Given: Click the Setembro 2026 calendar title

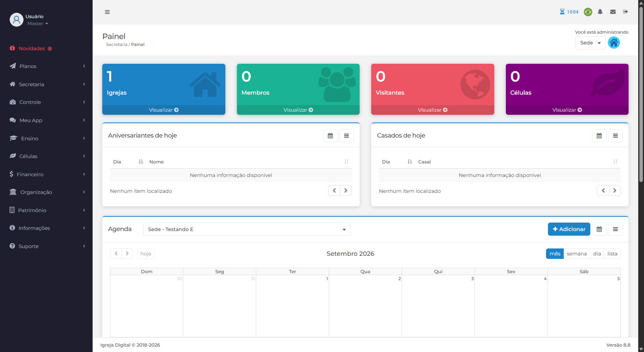Looking at the screenshot, I should (350, 253).
